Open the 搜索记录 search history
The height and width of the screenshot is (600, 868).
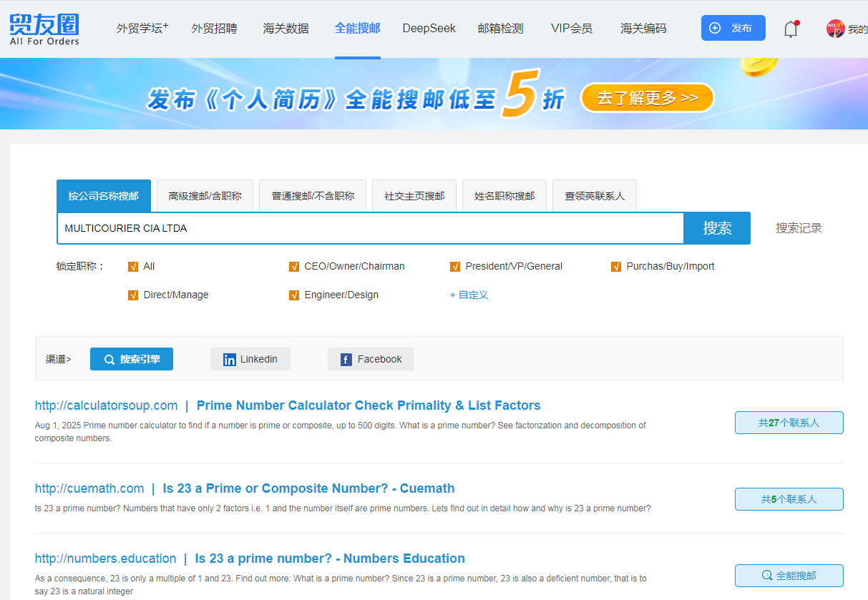[x=799, y=228]
